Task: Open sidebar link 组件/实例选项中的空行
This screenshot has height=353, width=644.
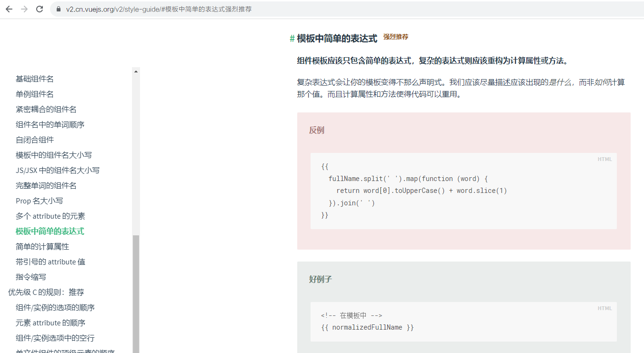Action: coord(55,338)
